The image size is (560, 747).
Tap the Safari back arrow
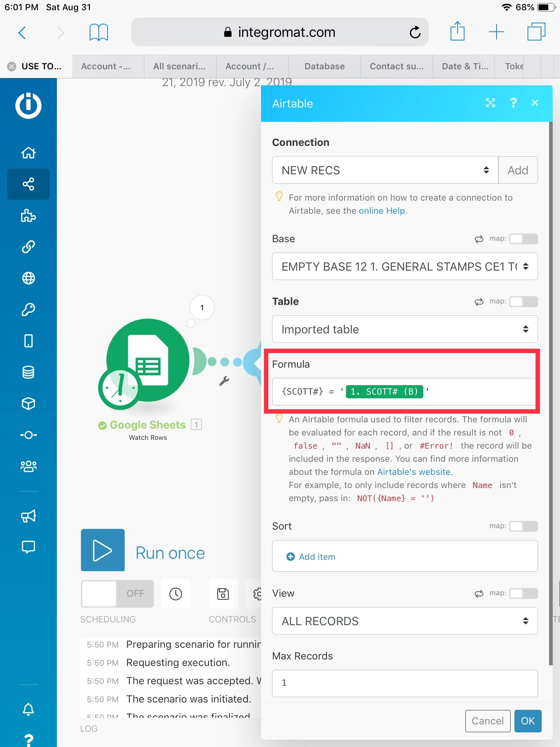22,33
